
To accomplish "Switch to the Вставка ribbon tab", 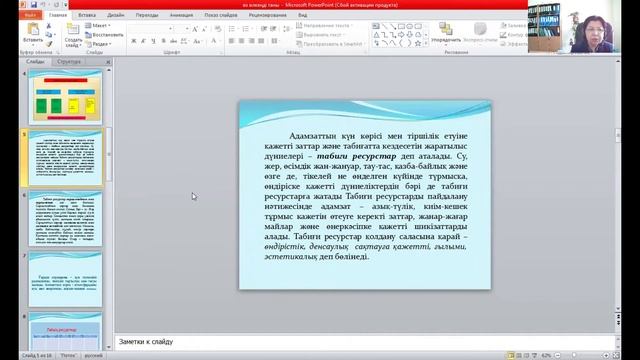I will pyautogui.click(x=87, y=15).
